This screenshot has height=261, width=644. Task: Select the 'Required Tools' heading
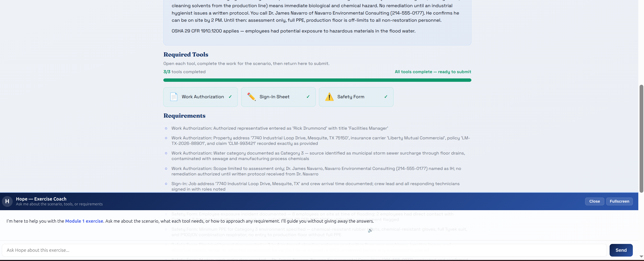[x=186, y=54]
